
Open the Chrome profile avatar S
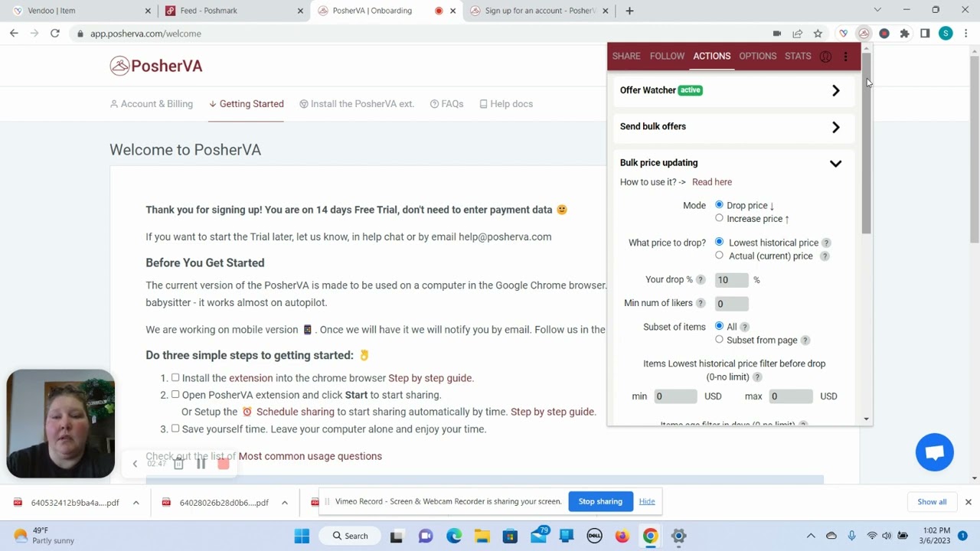point(946,34)
